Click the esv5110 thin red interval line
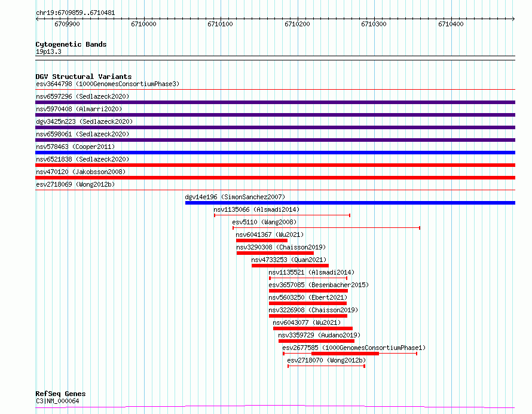The height and width of the screenshot is (414, 532). pos(326,228)
